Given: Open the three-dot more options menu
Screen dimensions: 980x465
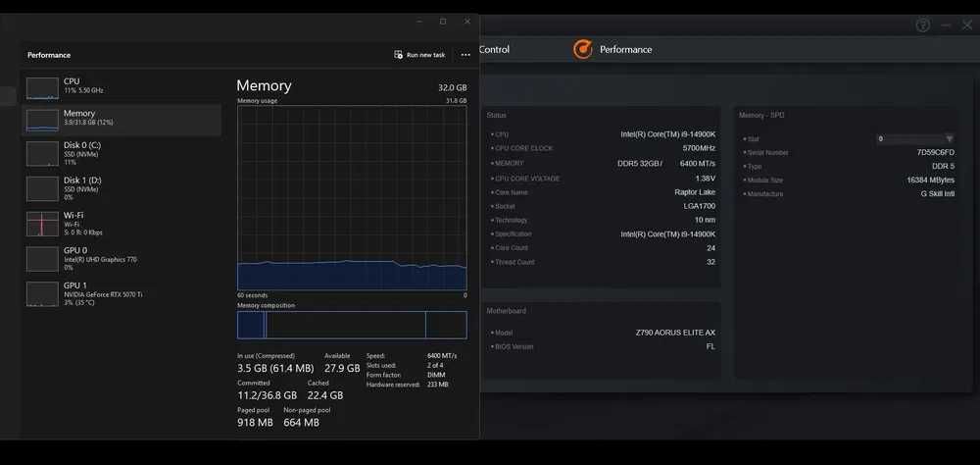Looking at the screenshot, I should (465, 55).
